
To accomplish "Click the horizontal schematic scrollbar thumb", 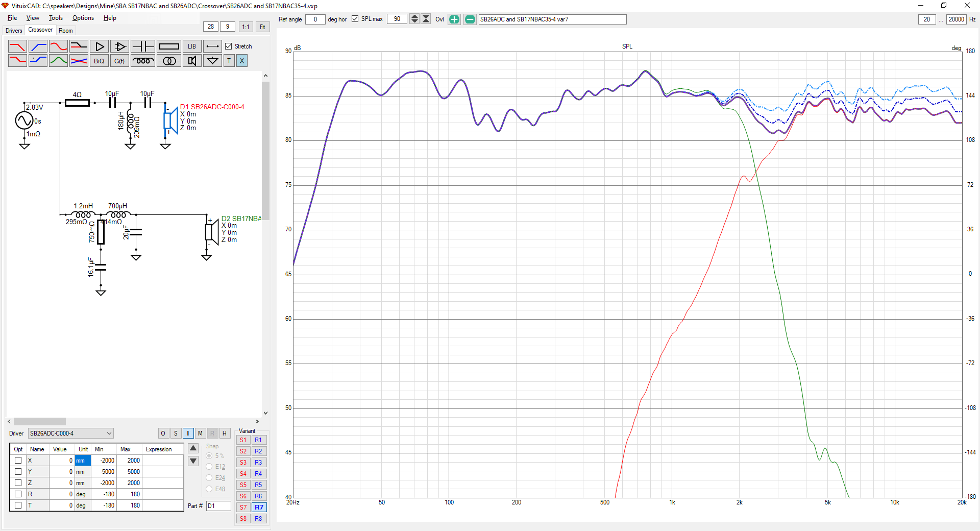I will [40, 422].
